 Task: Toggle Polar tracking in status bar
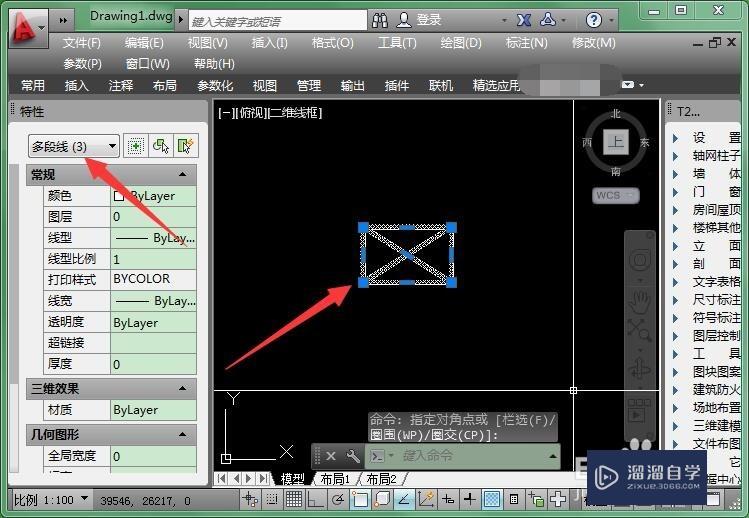click(338, 500)
